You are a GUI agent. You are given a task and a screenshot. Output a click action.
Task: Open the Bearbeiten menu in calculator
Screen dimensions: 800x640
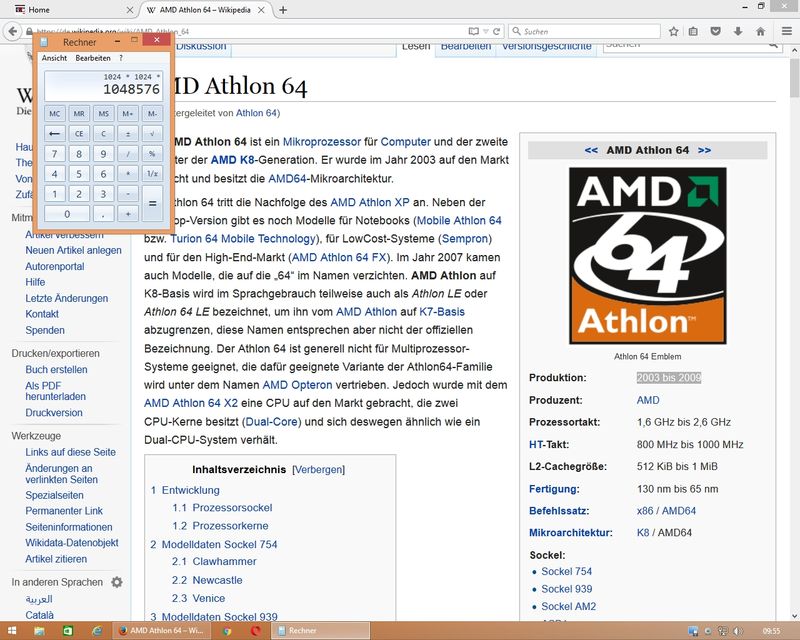pyautogui.click(x=93, y=58)
